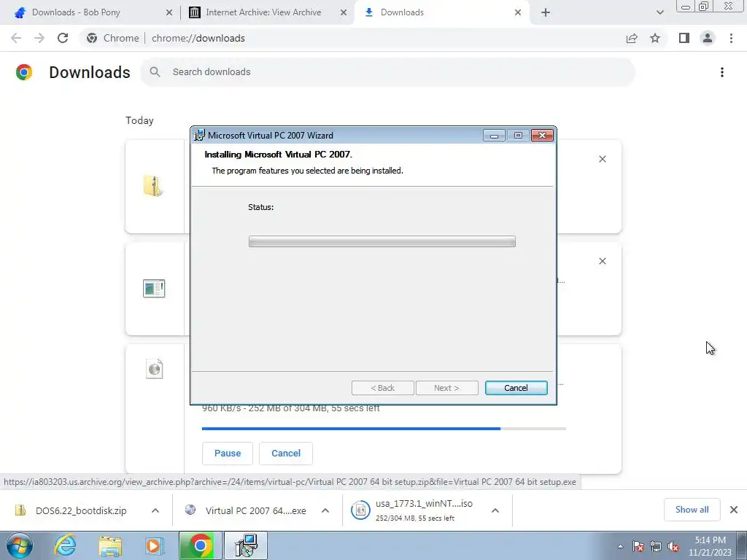The height and width of the screenshot is (560, 747).
Task: Click the 5:14 PM taskbar clock
Action: click(x=710, y=546)
